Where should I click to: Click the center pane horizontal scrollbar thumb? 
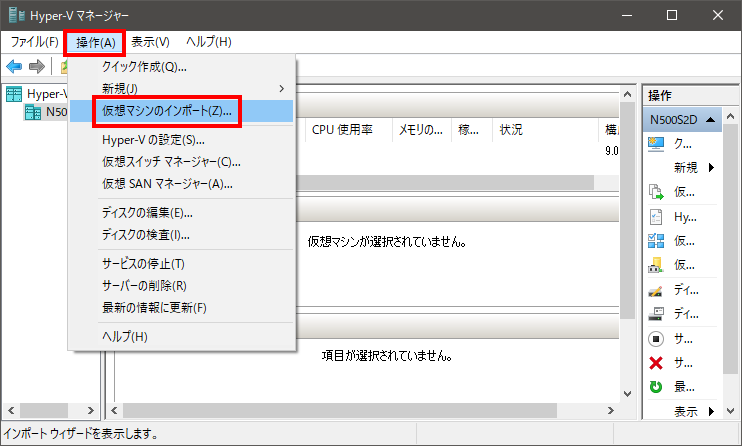coord(340,410)
